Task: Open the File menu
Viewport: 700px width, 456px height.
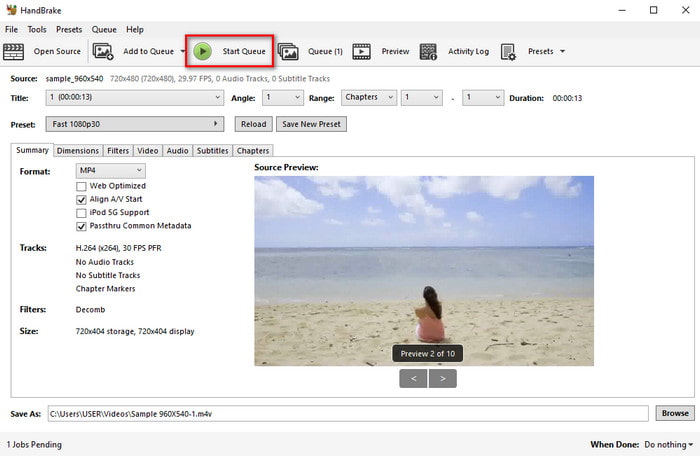Action: [11, 29]
